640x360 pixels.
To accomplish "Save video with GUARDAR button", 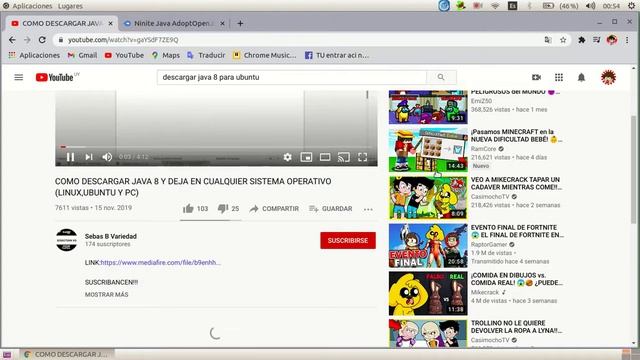I will tap(331, 209).
